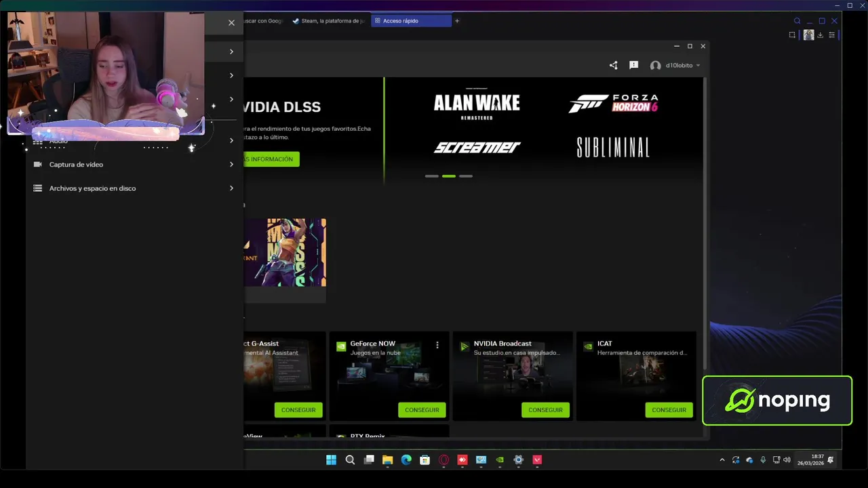This screenshot has width=868, height=488.
Task: Show hidden system tray icons
Action: tap(722, 460)
